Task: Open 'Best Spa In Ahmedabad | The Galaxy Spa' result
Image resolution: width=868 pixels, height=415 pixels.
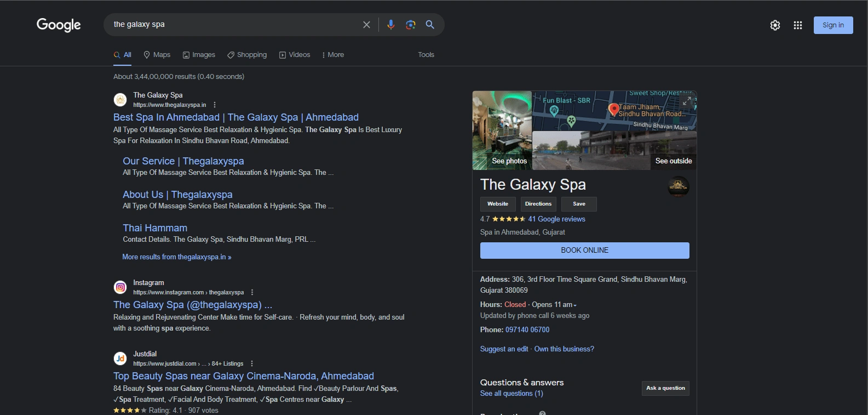Action: pyautogui.click(x=236, y=117)
